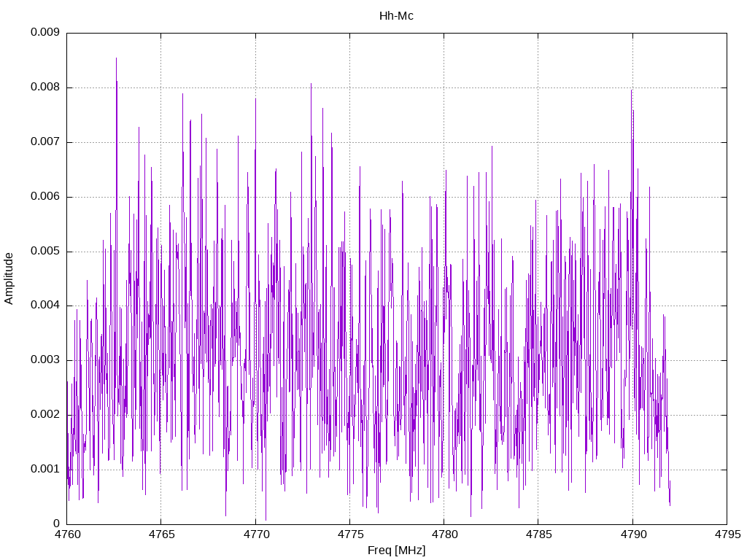Screen dimensions: 747x560
Task: Click the y-axis tick value 0.003
Action: (x=44, y=360)
